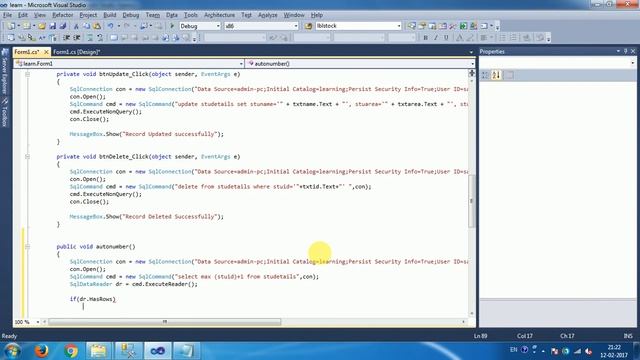The height and width of the screenshot is (360, 640).
Task: Open the active documents list dropdown arrow
Action: tap(471, 52)
